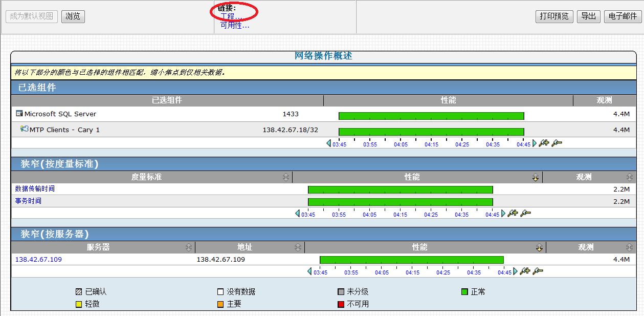Click the green 正常 legend swatch
This screenshot has width=644, height=316.
pyautogui.click(x=464, y=292)
